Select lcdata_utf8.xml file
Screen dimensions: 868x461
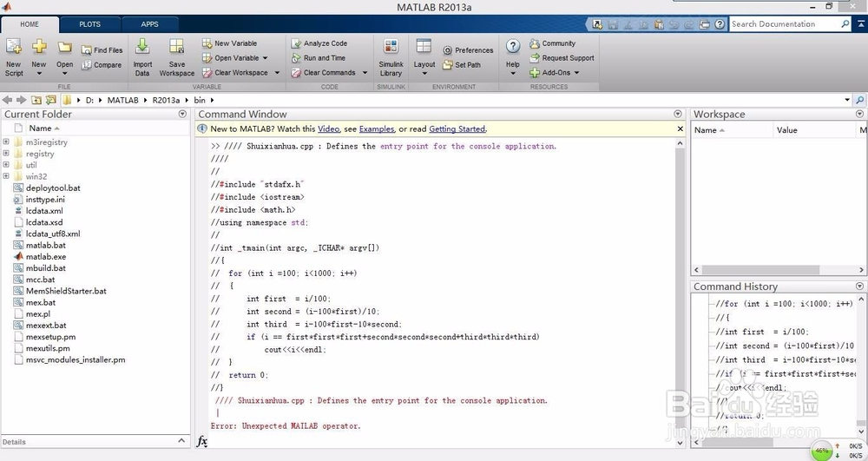[53, 234]
